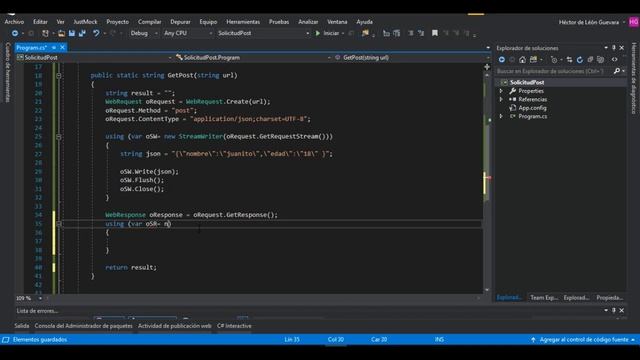
Task: Open the SolicitudPost startup project dropdown
Action: pyautogui.click(x=263, y=33)
